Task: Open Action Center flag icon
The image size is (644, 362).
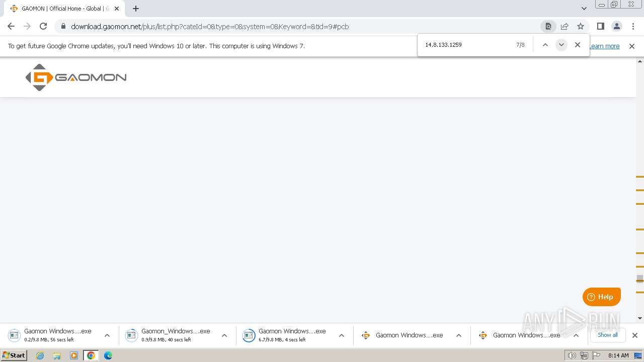Action: pyautogui.click(x=596, y=355)
